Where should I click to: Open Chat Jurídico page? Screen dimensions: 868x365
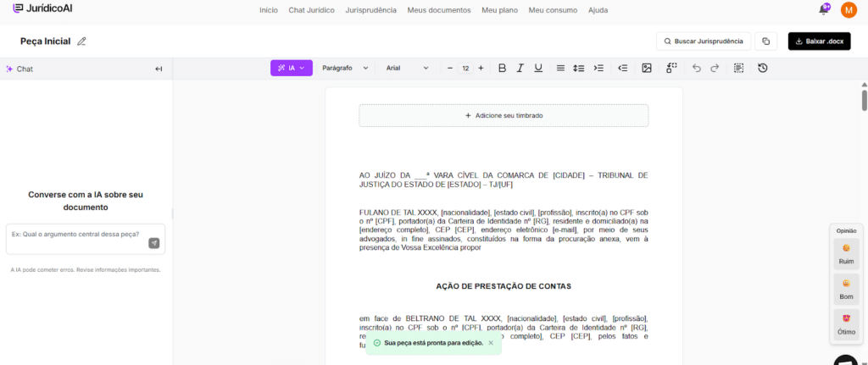pyautogui.click(x=312, y=10)
